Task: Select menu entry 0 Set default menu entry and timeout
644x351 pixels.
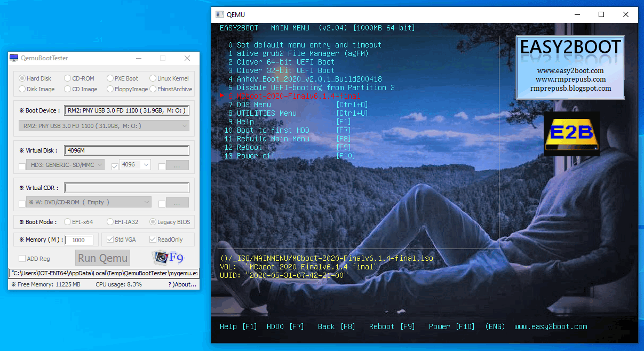Action: 305,45
